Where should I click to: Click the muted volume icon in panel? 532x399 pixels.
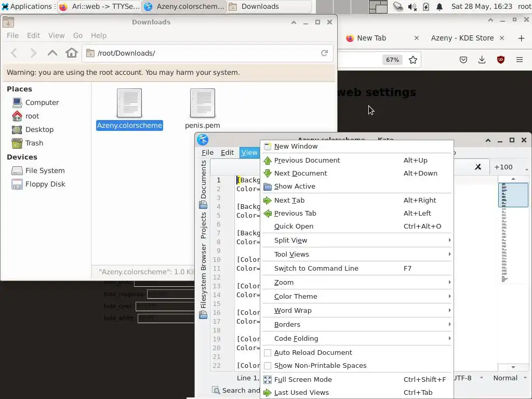(x=412, y=7)
